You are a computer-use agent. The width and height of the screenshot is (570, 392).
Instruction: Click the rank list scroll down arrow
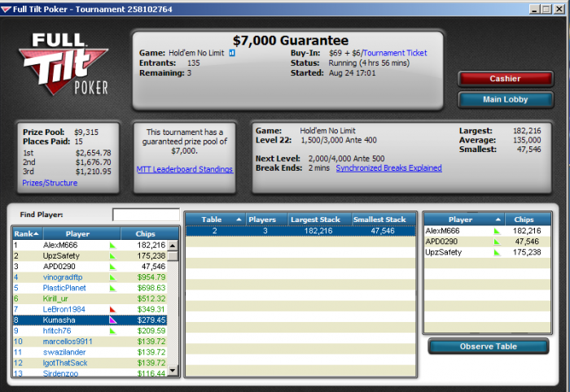click(173, 370)
